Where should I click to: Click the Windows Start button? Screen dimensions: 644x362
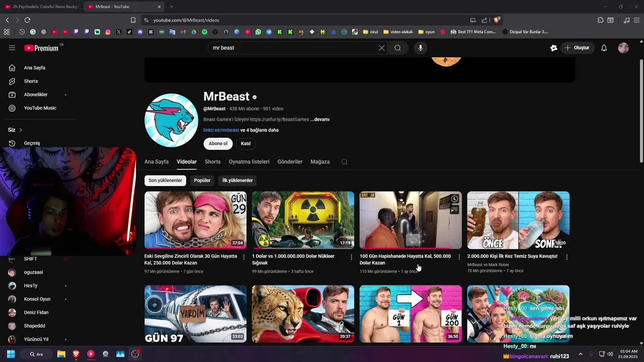click(x=11, y=354)
